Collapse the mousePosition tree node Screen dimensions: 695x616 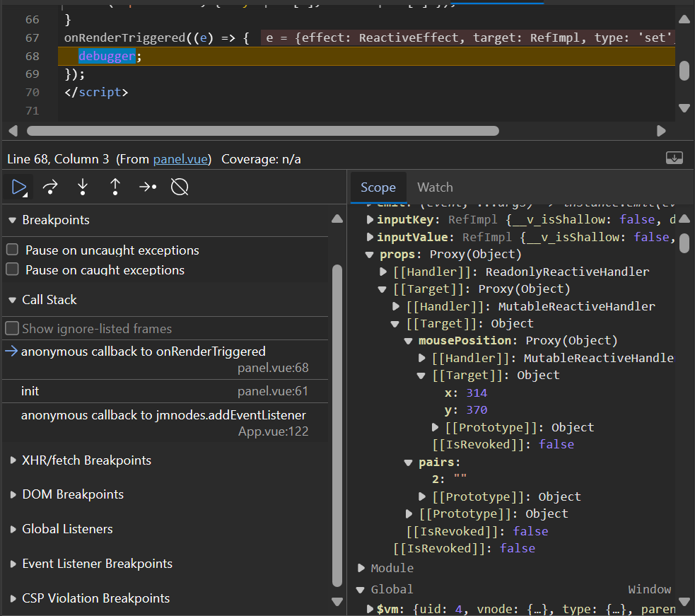click(408, 341)
